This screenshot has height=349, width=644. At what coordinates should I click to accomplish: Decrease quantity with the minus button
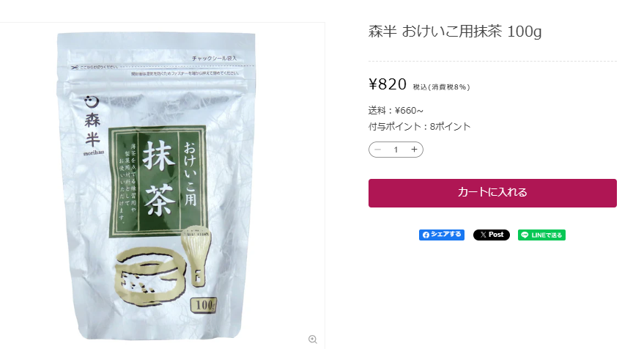(378, 150)
